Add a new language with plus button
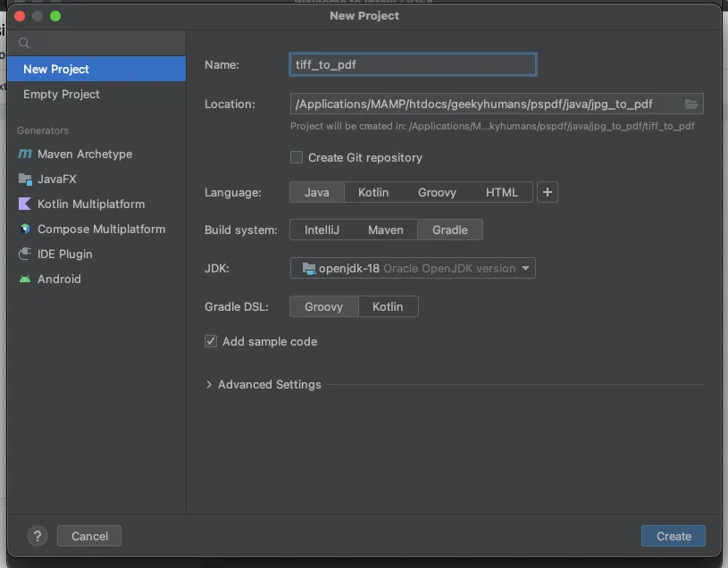 pos(547,192)
